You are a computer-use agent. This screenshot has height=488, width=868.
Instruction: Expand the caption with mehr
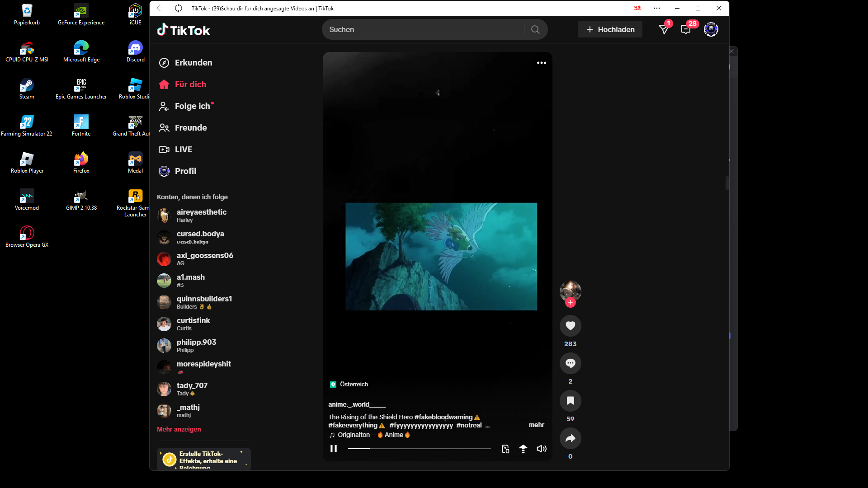tap(537, 425)
